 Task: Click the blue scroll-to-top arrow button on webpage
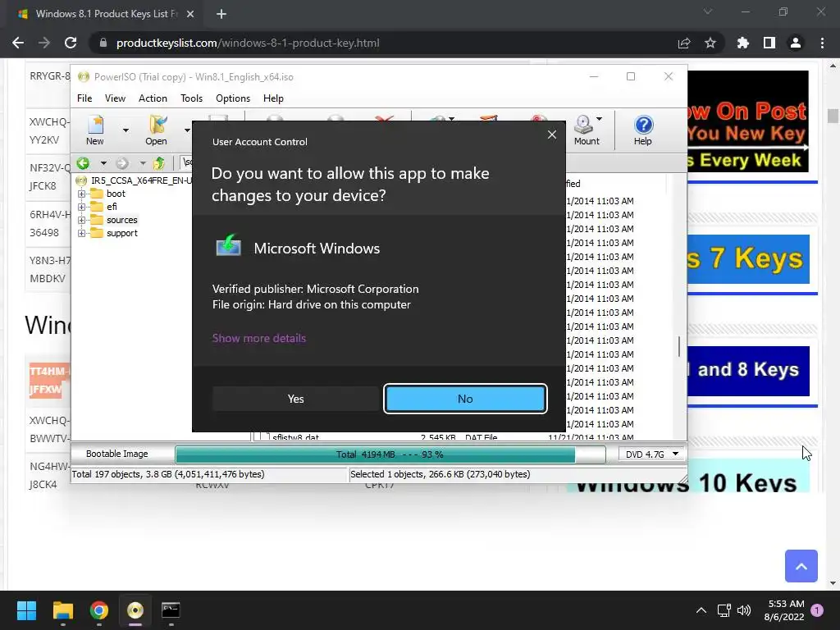[x=801, y=566]
